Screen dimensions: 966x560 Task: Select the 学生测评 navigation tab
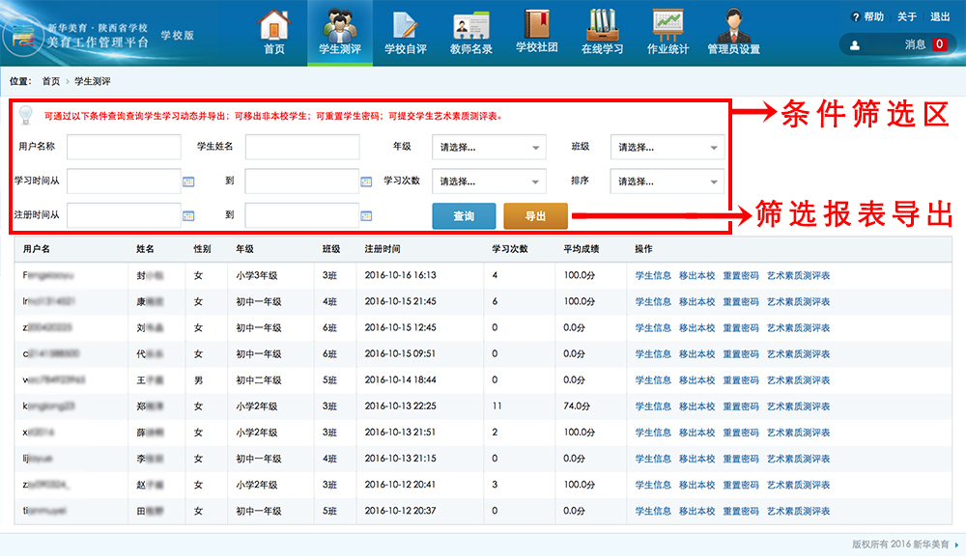pyautogui.click(x=340, y=32)
